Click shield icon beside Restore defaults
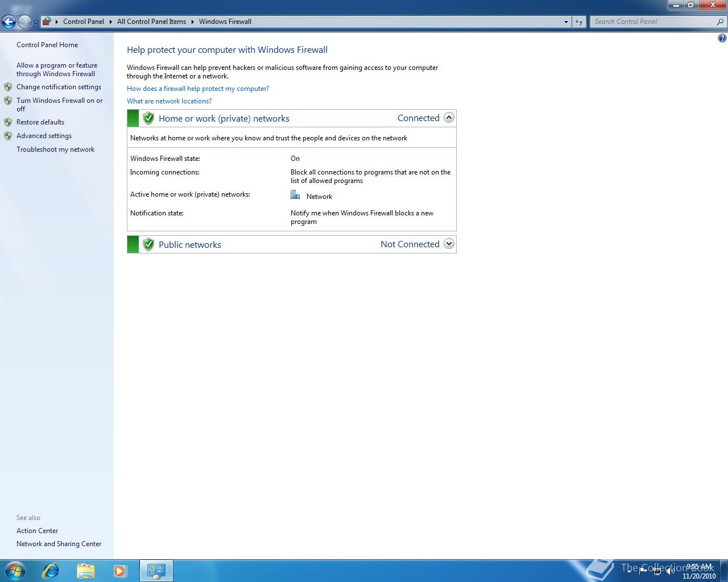Screen dimensions: 728x582 (8, 122)
